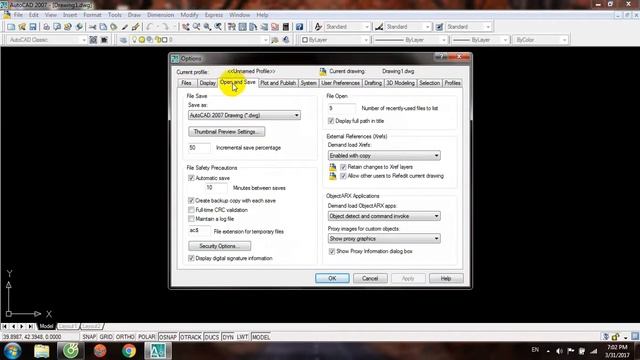Image resolution: width=640 pixels, height=360 pixels.
Task: Click the Paste toolbar icon
Action: tap(113, 27)
